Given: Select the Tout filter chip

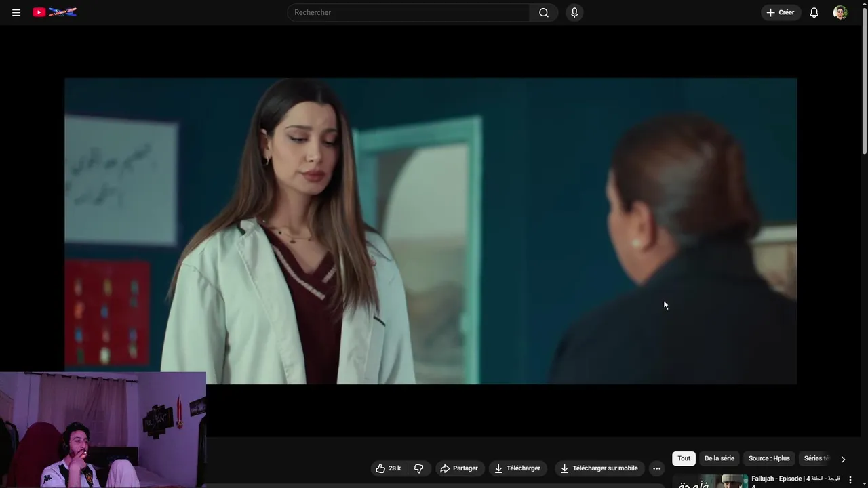Looking at the screenshot, I should click(684, 458).
